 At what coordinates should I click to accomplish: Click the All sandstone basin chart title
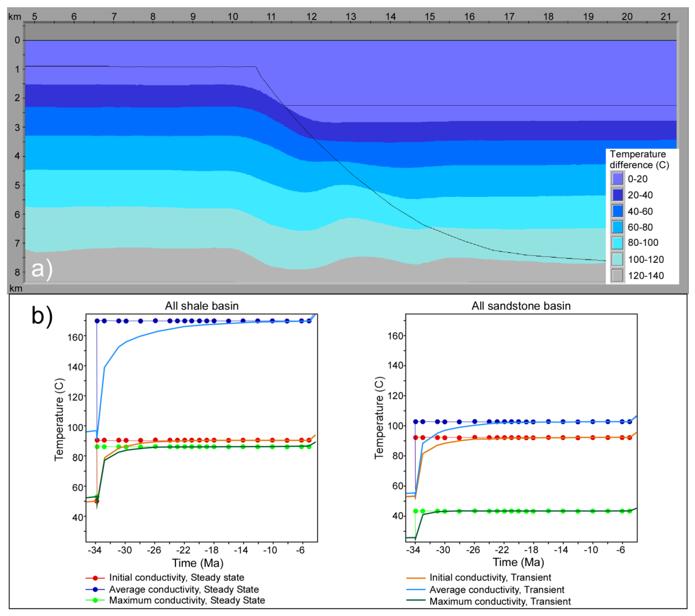coord(521,306)
